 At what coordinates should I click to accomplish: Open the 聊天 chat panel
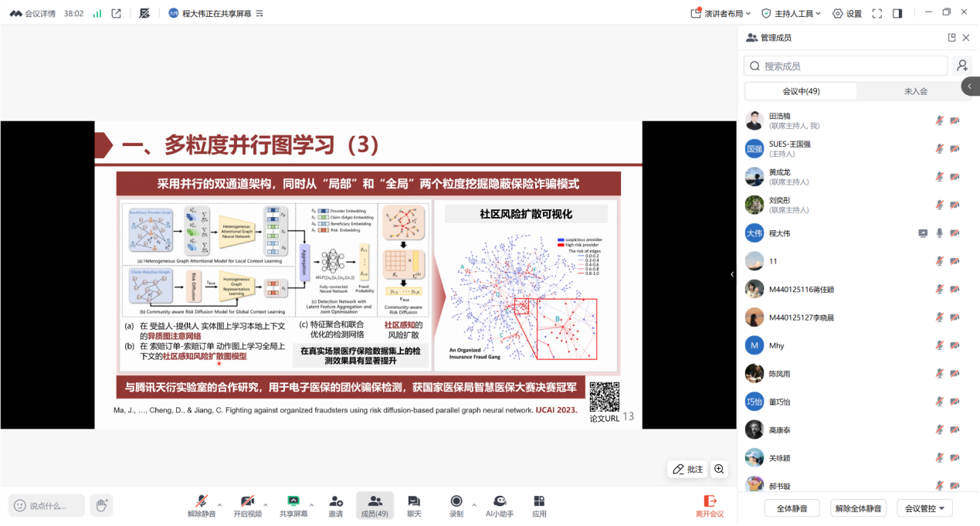pos(414,505)
